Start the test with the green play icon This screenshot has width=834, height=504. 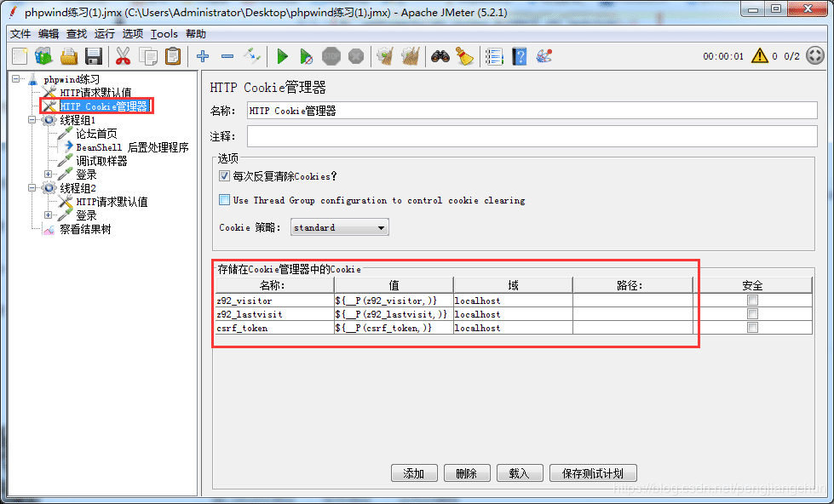[283, 56]
